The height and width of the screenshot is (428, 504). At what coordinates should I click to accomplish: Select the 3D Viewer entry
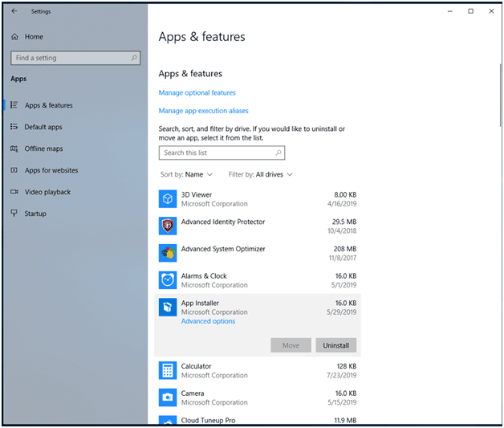tap(258, 199)
